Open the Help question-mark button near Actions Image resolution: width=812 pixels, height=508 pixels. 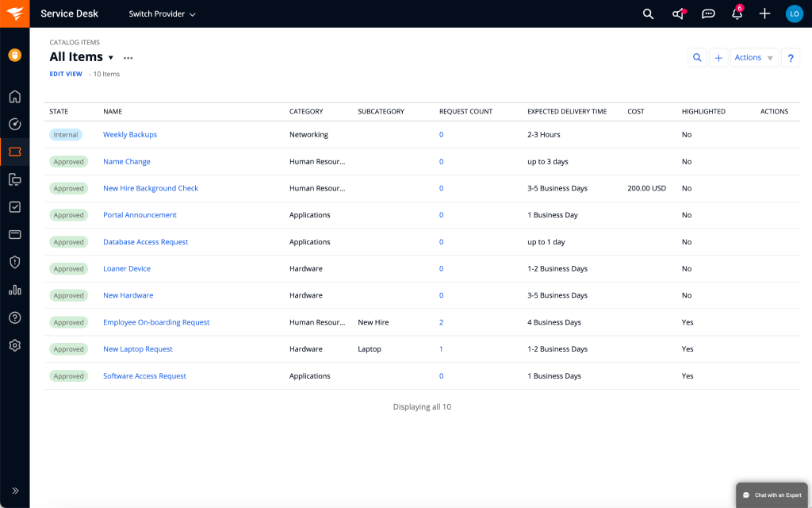tap(791, 57)
